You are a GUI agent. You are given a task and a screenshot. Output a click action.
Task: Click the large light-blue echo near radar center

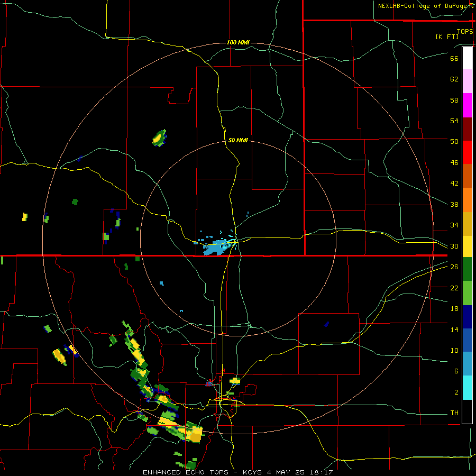point(216,248)
